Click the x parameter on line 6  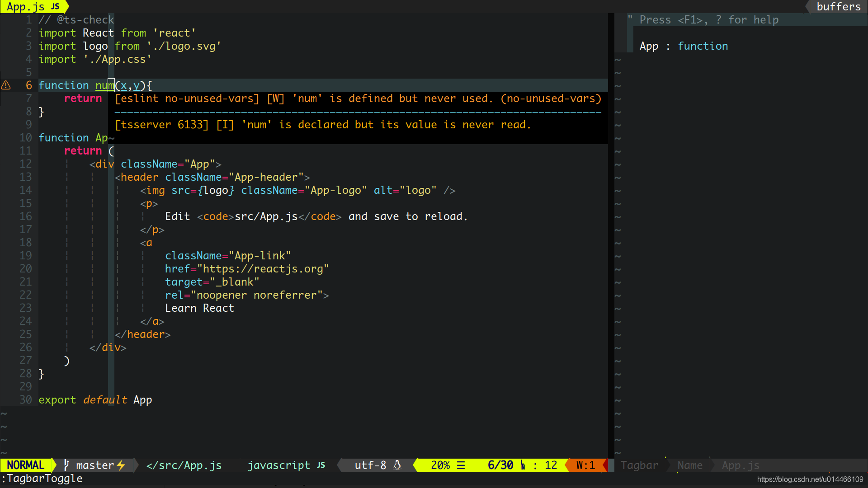click(124, 85)
